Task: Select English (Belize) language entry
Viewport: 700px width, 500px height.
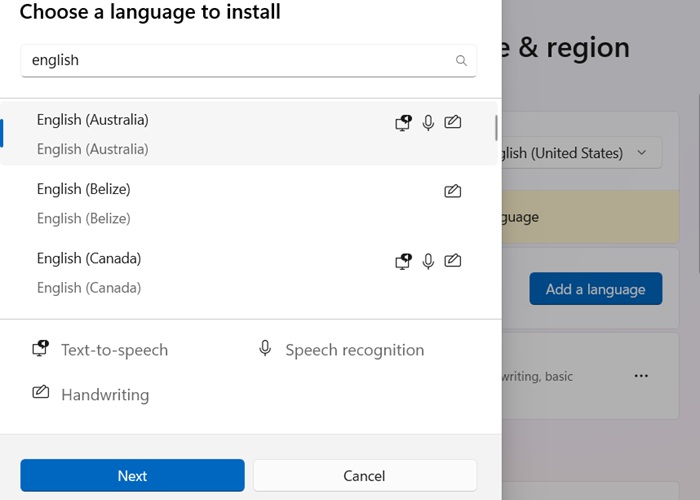Action: (249, 204)
